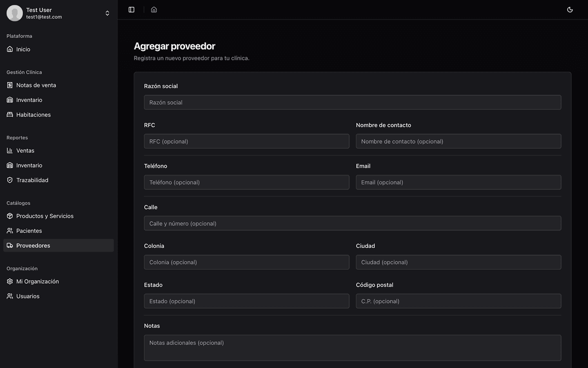Click the Ventas bar chart icon

[x=10, y=150]
